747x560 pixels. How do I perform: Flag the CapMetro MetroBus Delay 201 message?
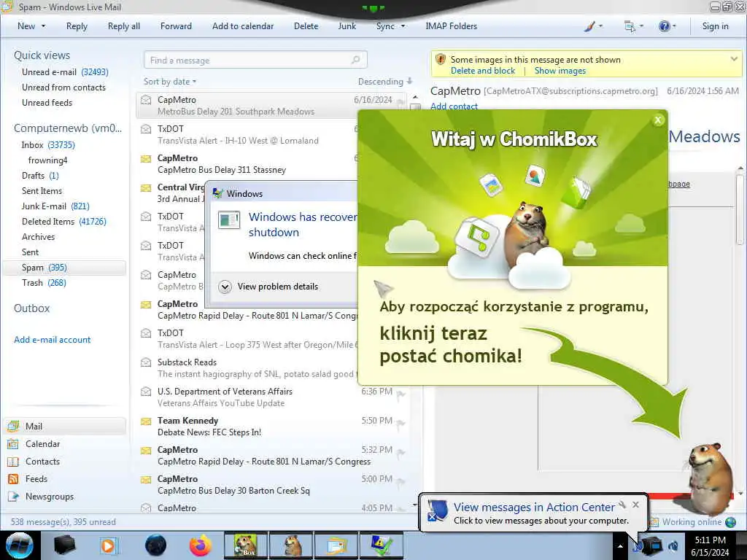click(x=400, y=101)
